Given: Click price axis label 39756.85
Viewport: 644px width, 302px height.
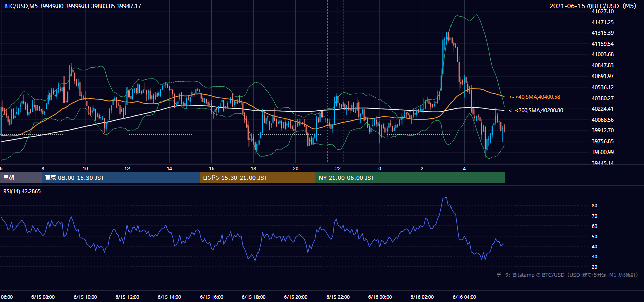Looking at the screenshot, I should (x=602, y=141).
